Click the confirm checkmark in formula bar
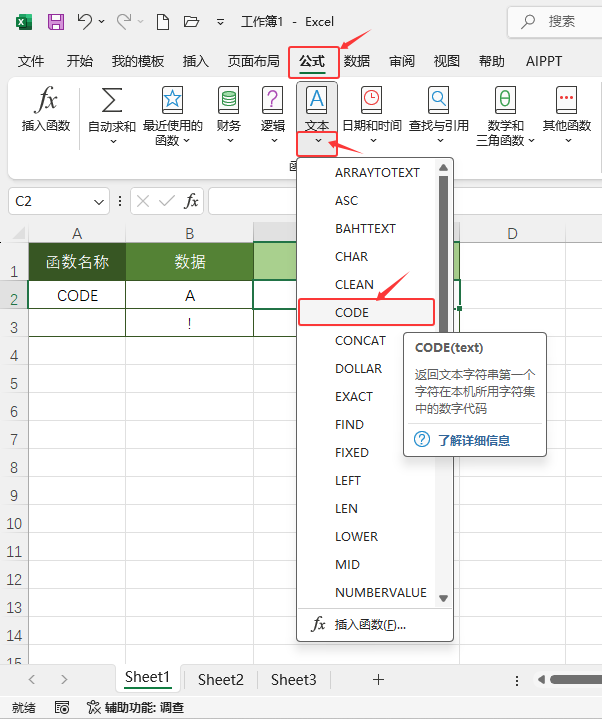 166,201
